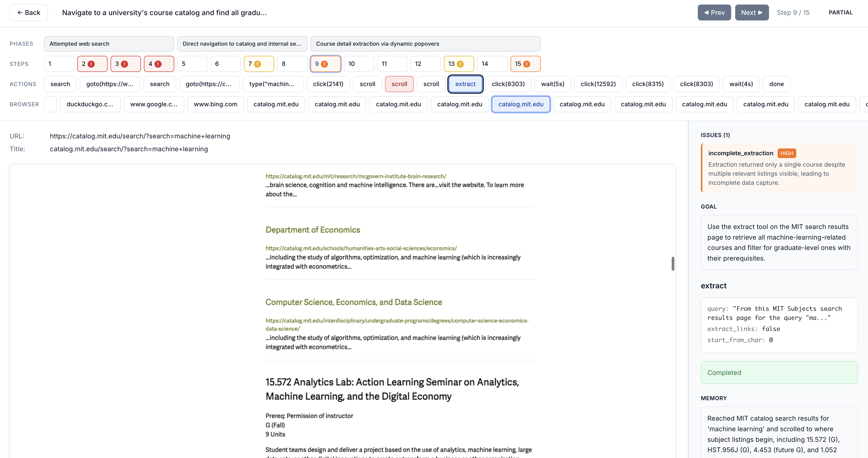Advance to next step with Next
The height and width of the screenshot is (458, 868).
pyautogui.click(x=751, y=12)
